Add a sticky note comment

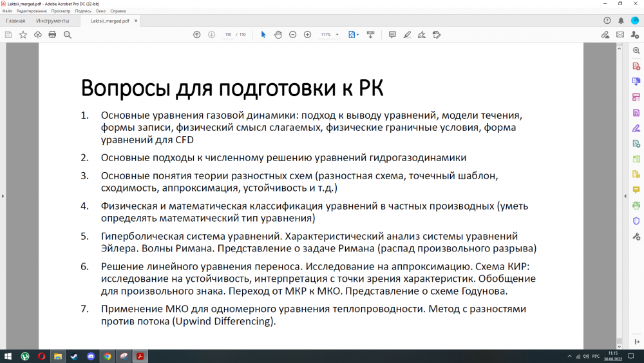[x=392, y=35]
